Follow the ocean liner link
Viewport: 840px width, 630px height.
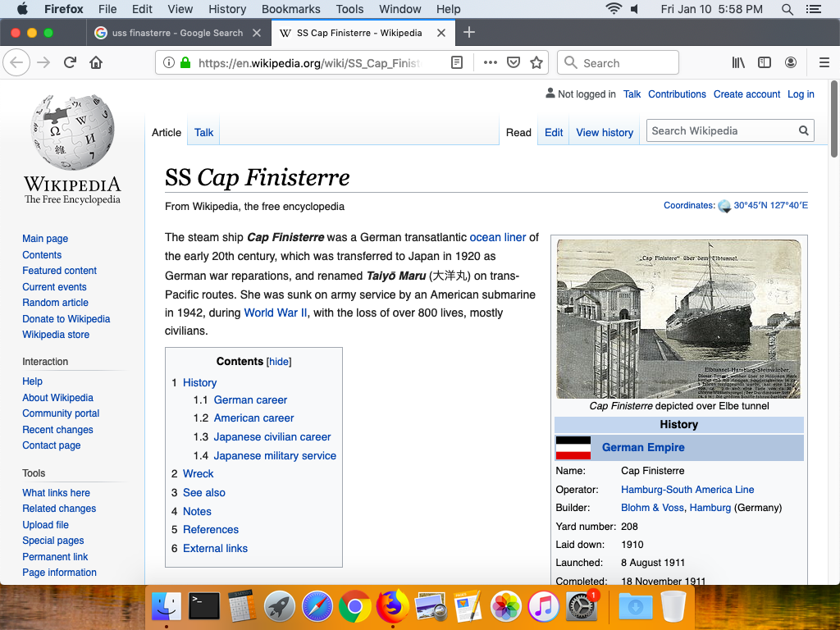497,237
